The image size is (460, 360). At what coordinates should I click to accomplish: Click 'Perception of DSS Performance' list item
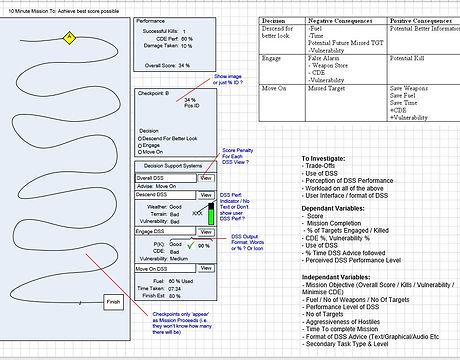click(x=348, y=181)
